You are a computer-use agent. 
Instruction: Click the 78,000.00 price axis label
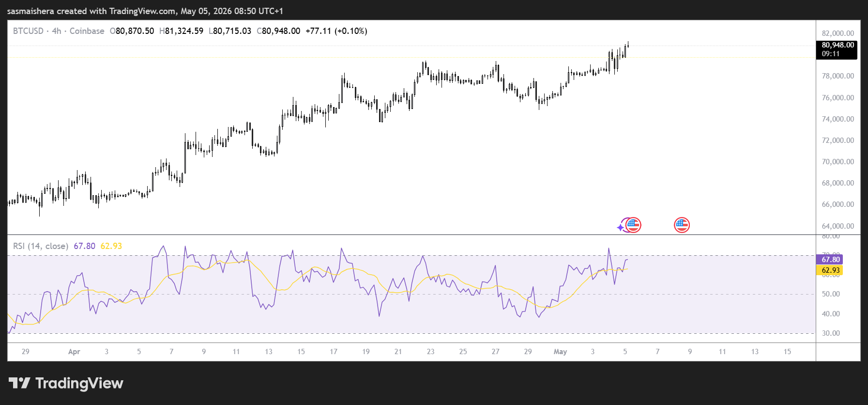click(838, 76)
